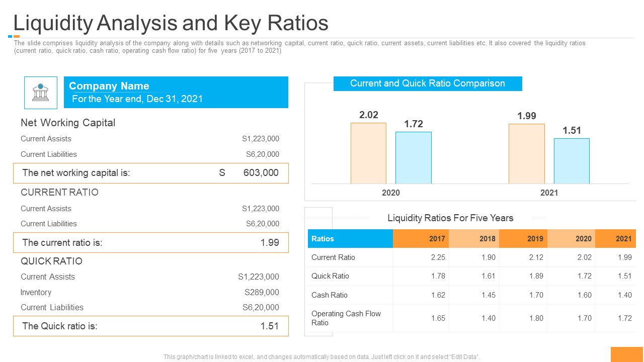The width and height of the screenshot is (644, 362).
Task: Select 'Current Assists' label under QUICK RATIO section
Action: (48, 277)
